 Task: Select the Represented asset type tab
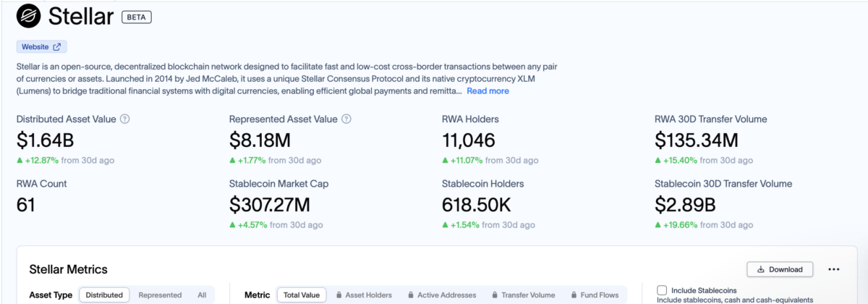(x=160, y=295)
